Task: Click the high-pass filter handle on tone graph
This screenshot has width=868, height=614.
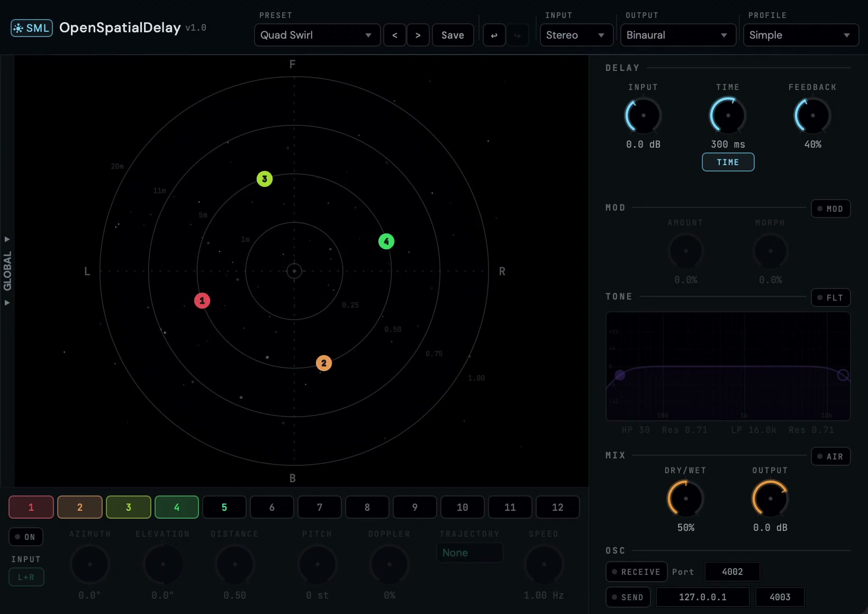Action: coord(620,375)
